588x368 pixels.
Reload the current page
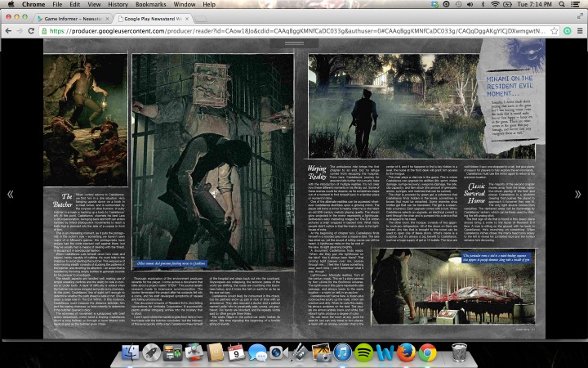coord(32,31)
